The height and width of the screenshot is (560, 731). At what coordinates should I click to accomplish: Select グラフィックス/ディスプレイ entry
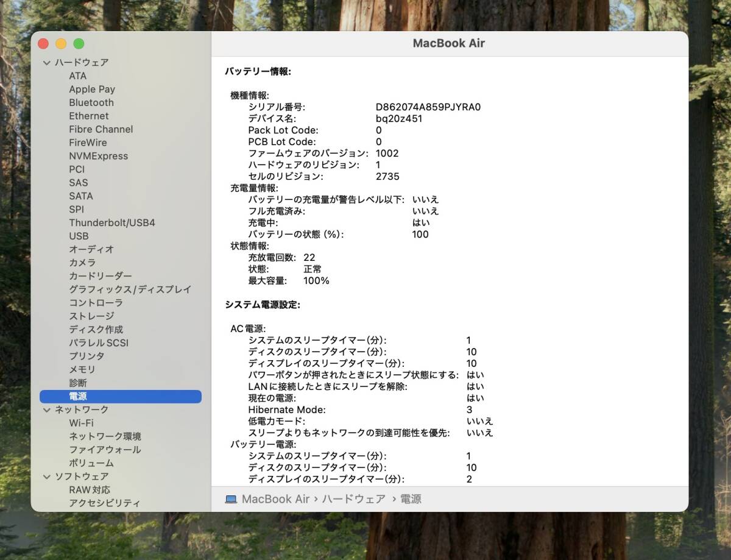(130, 289)
